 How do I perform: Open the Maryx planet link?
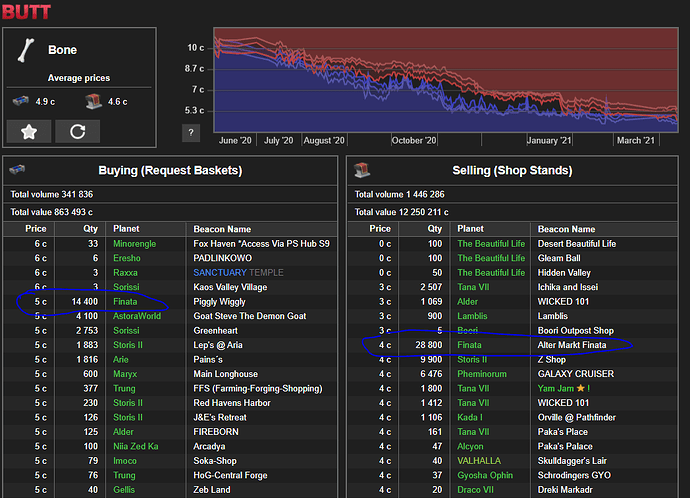125,374
